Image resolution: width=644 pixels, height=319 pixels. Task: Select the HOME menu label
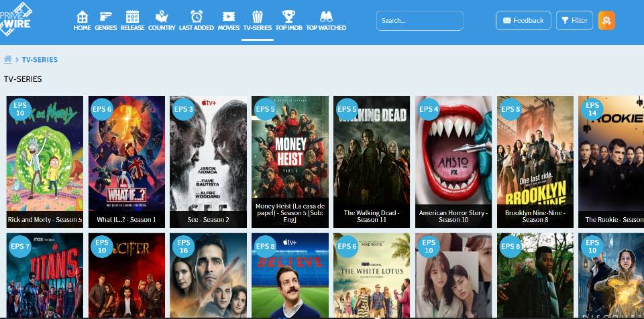click(82, 28)
